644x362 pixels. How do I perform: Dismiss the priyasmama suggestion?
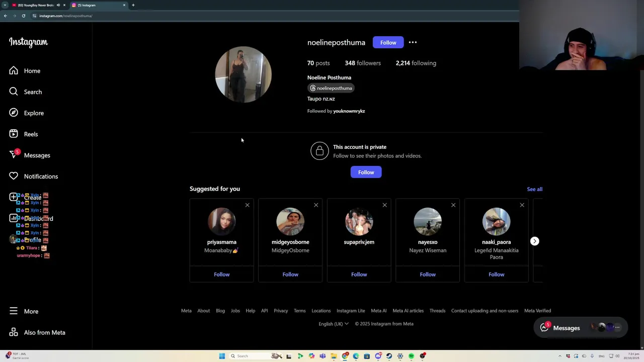pyautogui.click(x=247, y=205)
